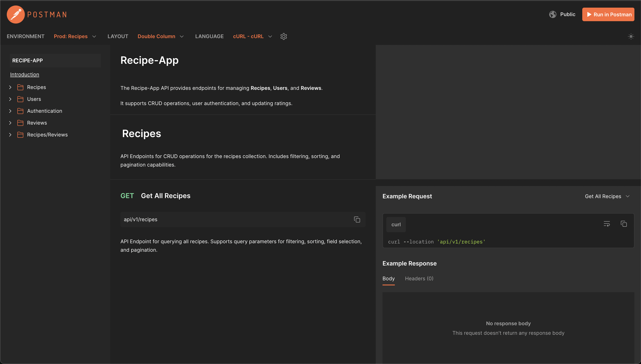Open the Introduction link in sidebar
Screen dimensions: 641x364
point(25,75)
